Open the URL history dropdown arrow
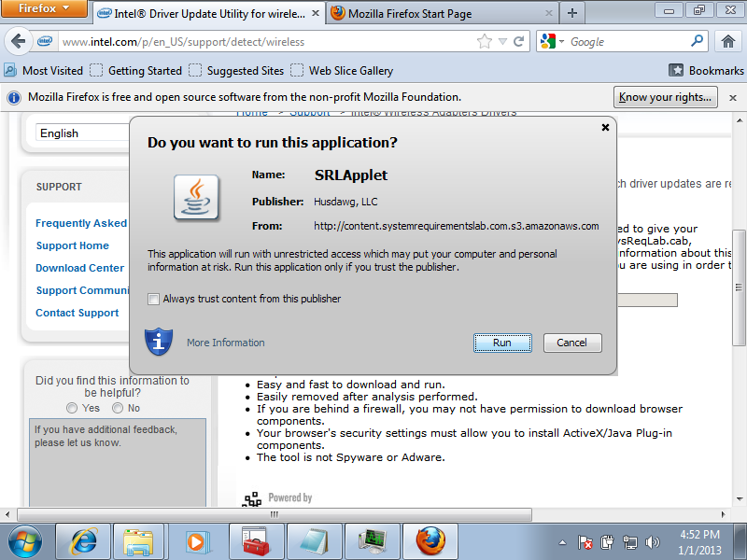The width and height of the screenshot is (747, 560). pos(502,42)
